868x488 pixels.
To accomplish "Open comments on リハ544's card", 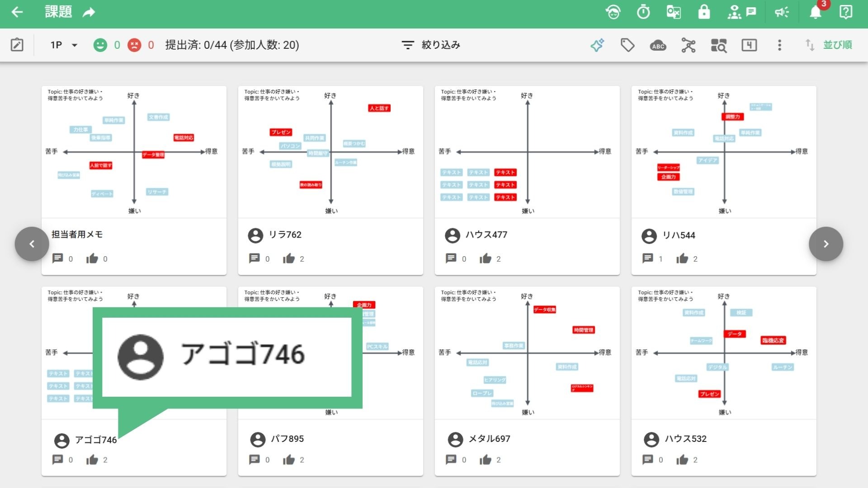I will pyautogui.click(x=648, y=258).
